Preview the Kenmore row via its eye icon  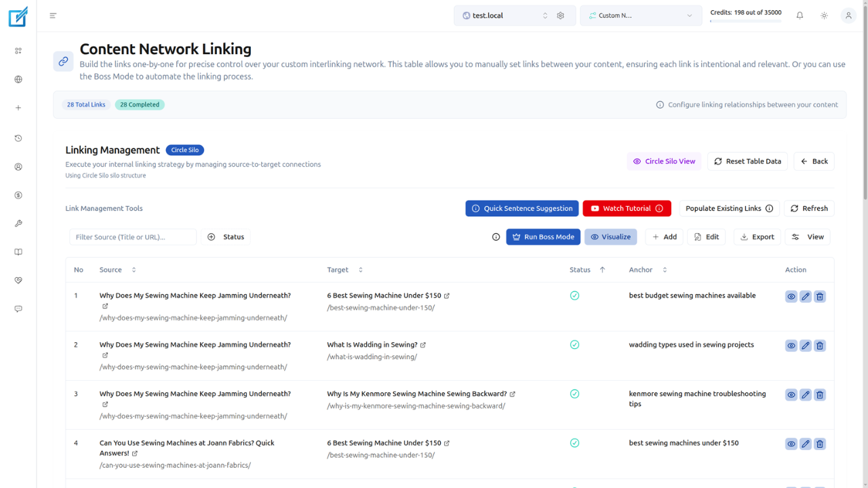tap(791, 394)
